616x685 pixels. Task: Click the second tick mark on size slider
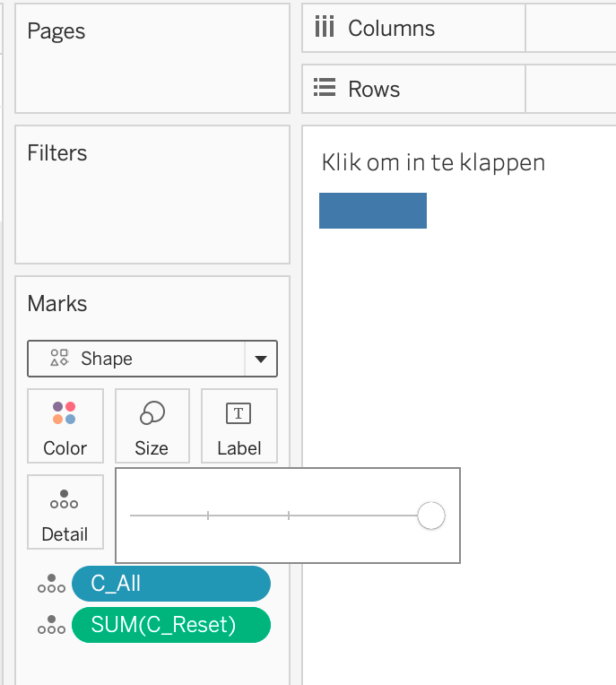click(x=289, y=516)
